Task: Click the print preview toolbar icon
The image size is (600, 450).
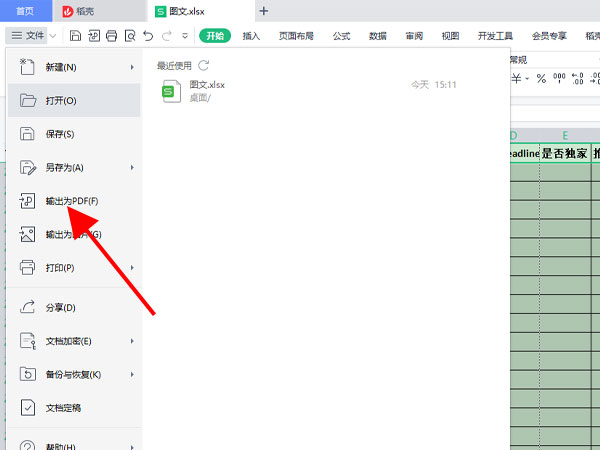Action: click(130, 36)
